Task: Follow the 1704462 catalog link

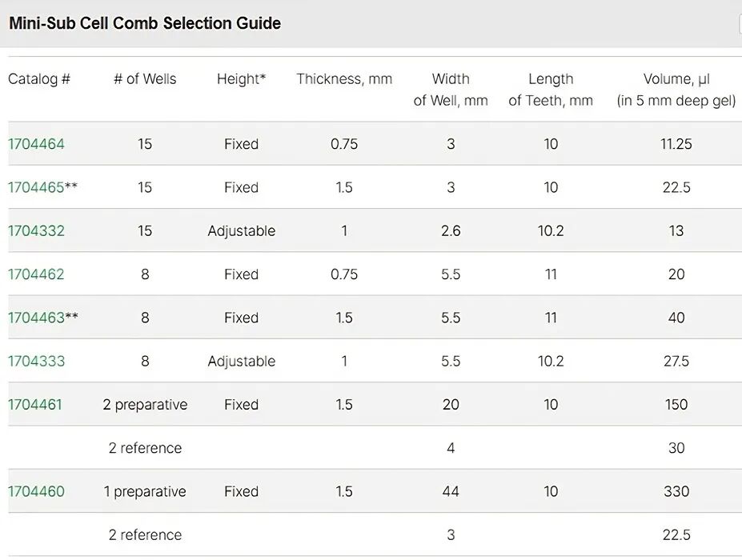Action: coord(36,274)
